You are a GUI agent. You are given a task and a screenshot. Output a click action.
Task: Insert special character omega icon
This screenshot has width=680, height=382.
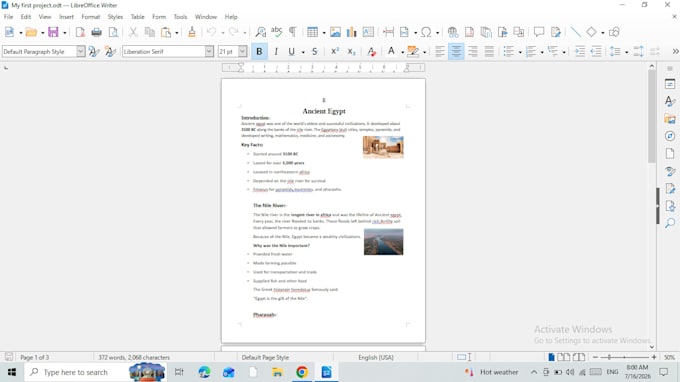point(426,32)
